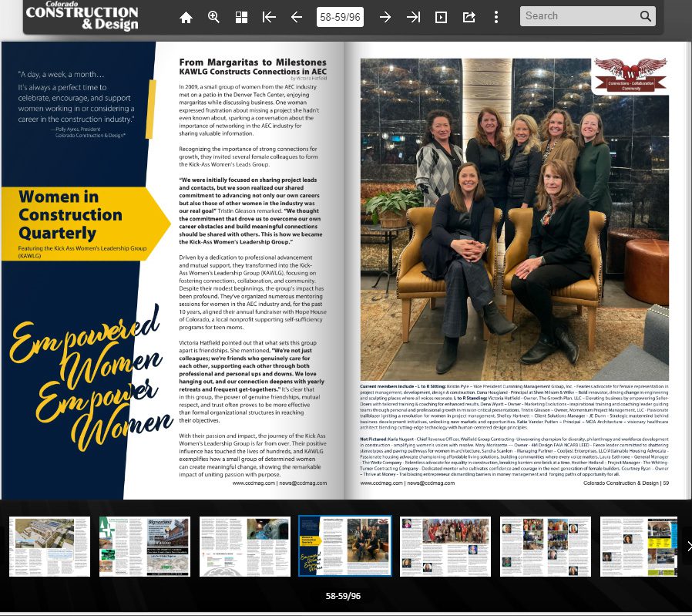Share this publication
The width and height of the screenshot is (692, 616).
[x=469, y=17]
